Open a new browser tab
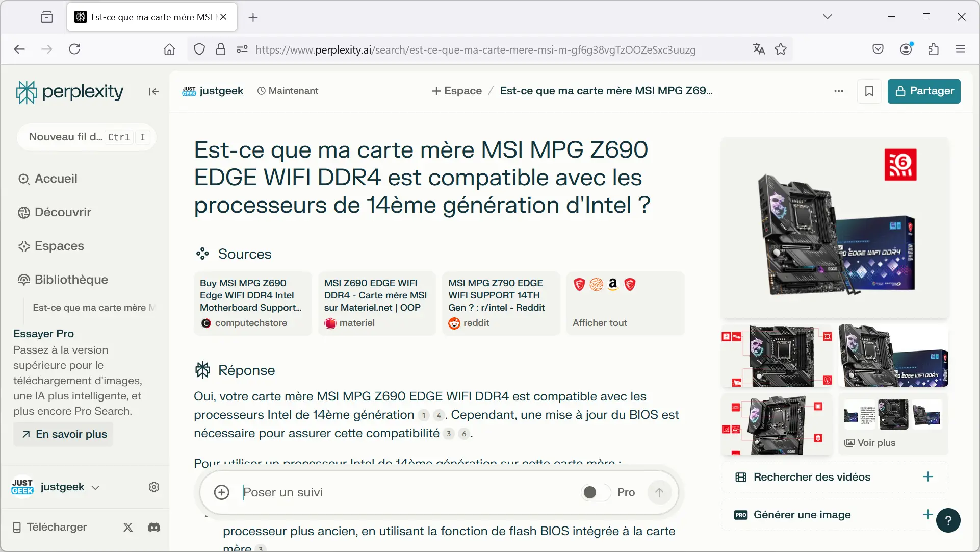The image size is (980, 552). [253, 17]
